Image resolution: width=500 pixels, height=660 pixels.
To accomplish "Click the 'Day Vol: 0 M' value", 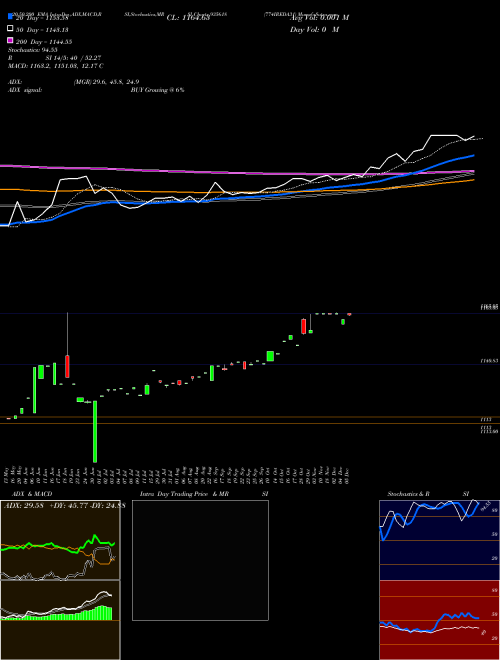I will point(314,29).
